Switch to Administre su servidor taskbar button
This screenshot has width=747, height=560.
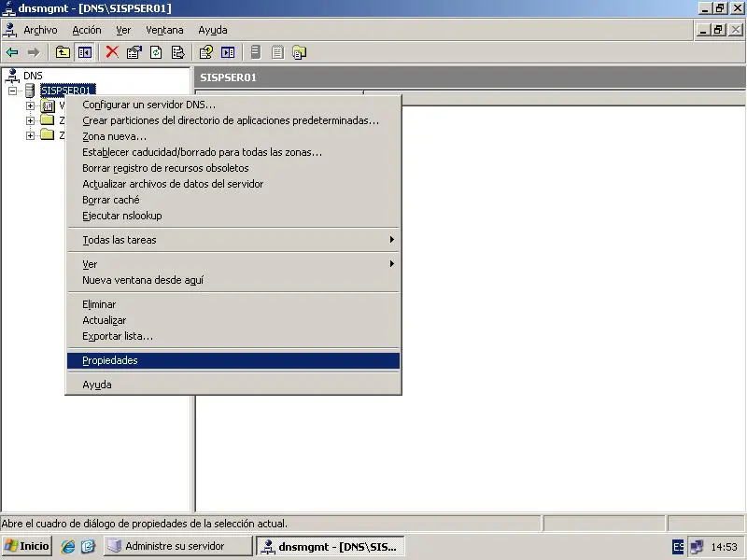178,546
